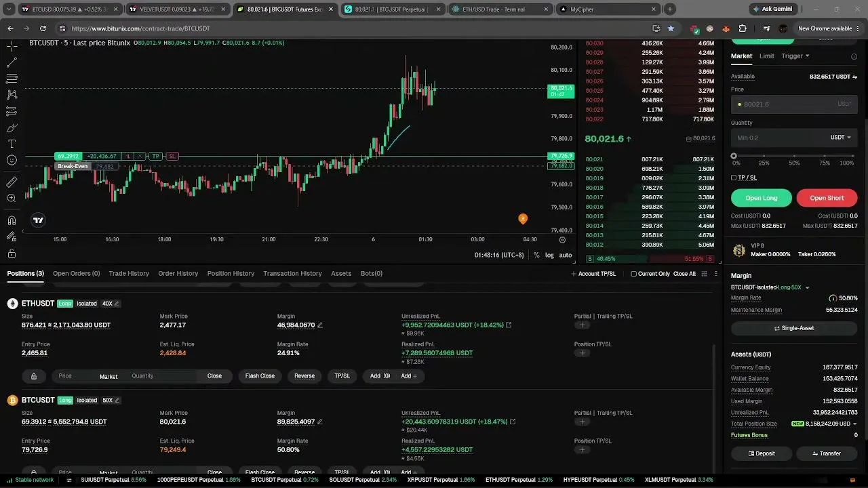Screen dimensions: 868x488
Task: Share BTCUSDT unrealized PnL
Action: (513, 422)
